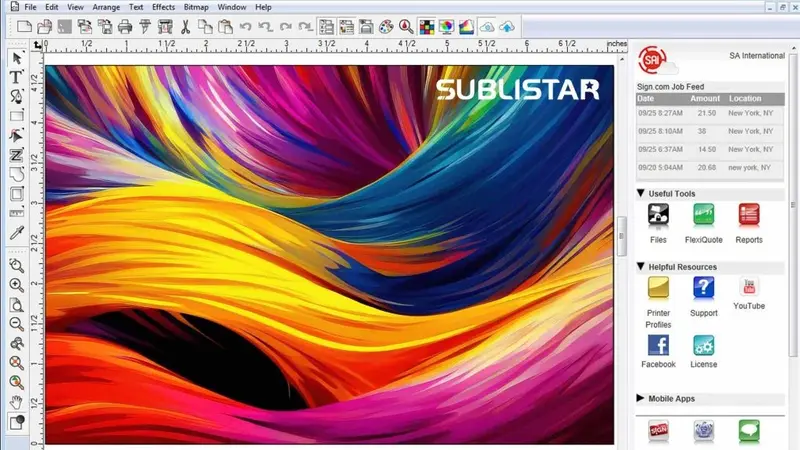This screenshot has height=450, width=800.
Task: Click the SAi logo in side panel
Action: [653, 60]
